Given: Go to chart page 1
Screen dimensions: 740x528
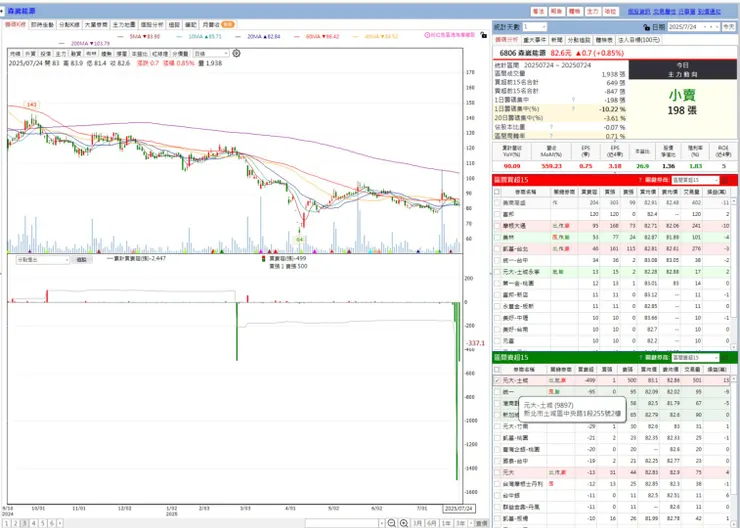Looking at the screenshot, I should [7, 523].
